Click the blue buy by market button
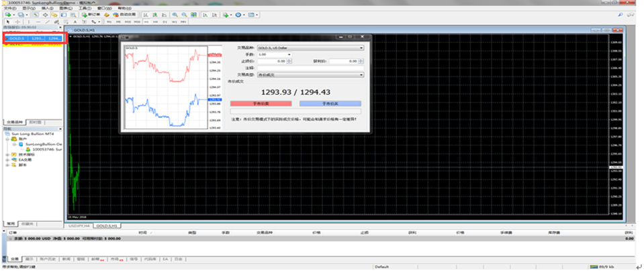Screen dimensions: 644x271 330,104
